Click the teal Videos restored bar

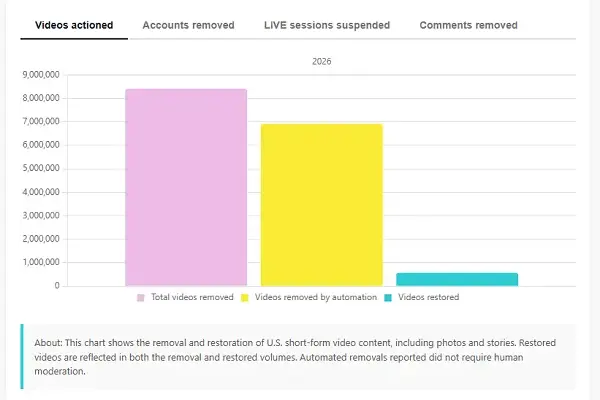tap(457, 279)
